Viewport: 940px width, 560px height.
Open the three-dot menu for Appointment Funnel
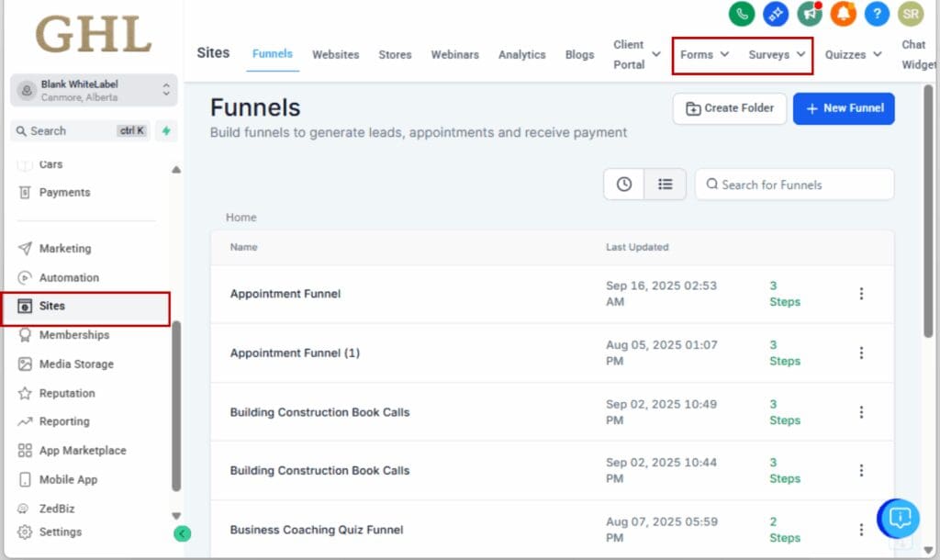pyautogui.click(x=861, y=293)
